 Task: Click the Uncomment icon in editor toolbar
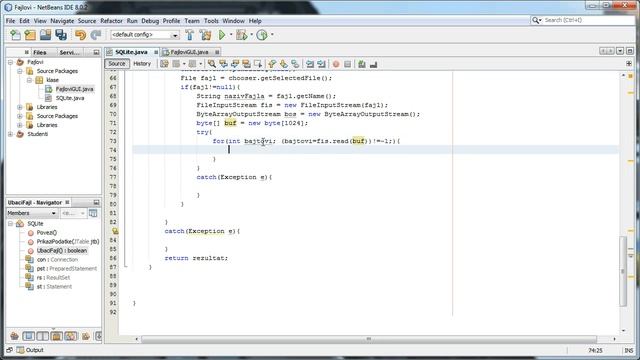pos(373,64)
